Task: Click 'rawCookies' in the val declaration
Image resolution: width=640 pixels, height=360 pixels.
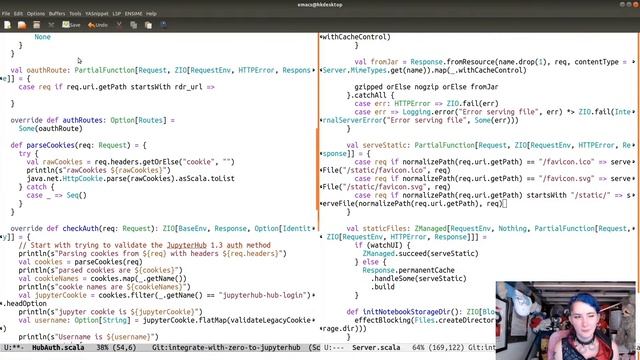Action: tap(62, 162)
